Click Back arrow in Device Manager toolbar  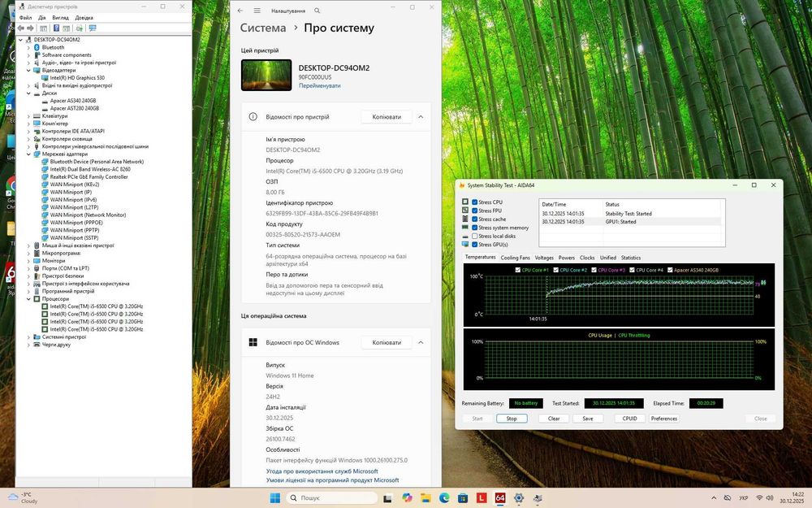21,28
